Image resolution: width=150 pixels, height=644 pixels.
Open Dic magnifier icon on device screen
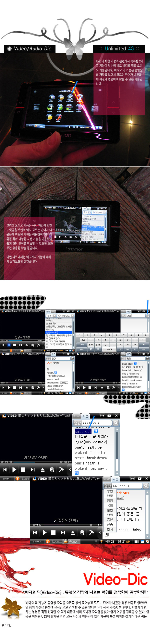pyautogui.click(x=95, y=108)
